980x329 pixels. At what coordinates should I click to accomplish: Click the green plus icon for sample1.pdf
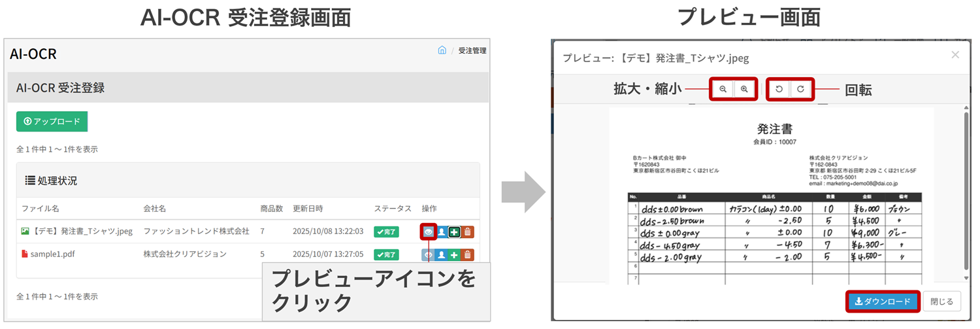[x=455, y=254]
